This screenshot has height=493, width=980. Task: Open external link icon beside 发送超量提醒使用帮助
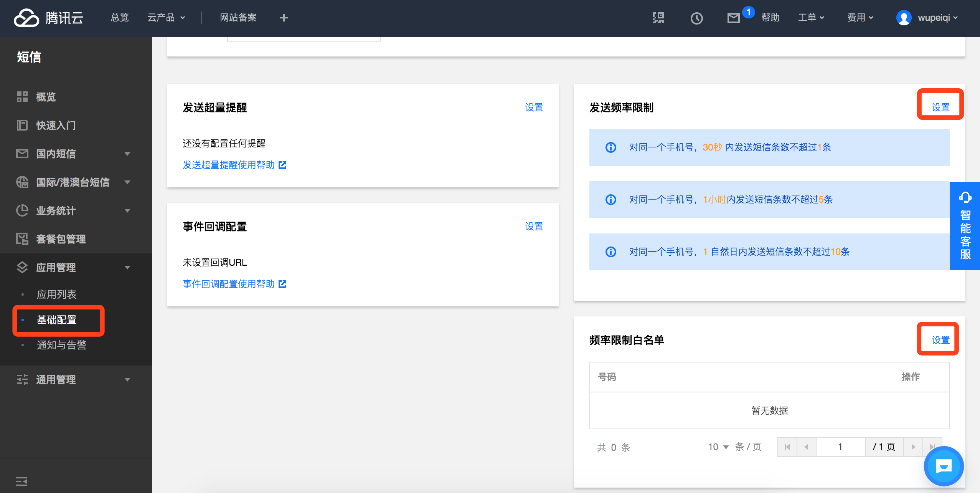282,165
